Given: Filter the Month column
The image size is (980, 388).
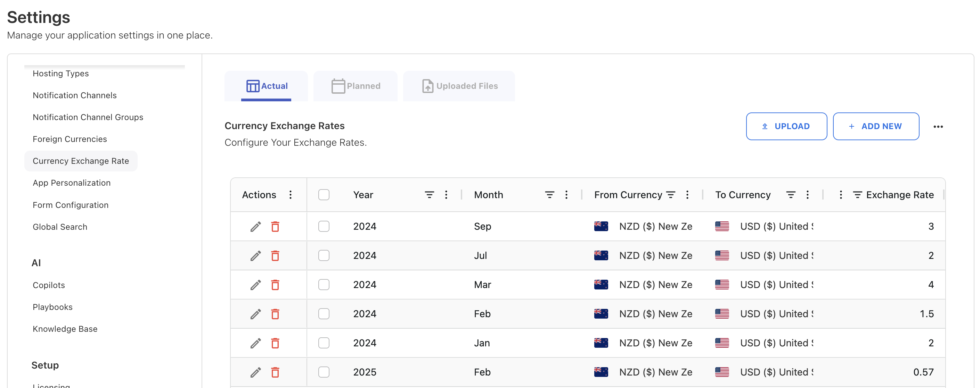Looking at the screenshot, I should [549, 195].
